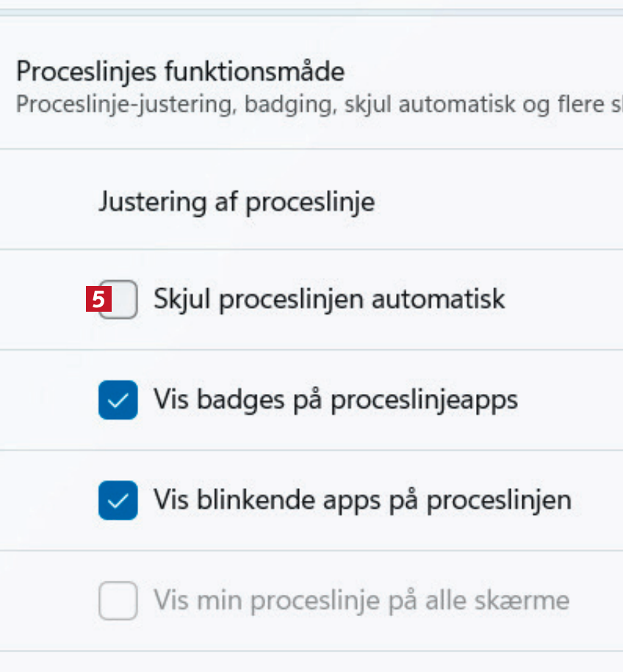Uncheck the Vis badges på proceslinjeapps box

point(118,400)
